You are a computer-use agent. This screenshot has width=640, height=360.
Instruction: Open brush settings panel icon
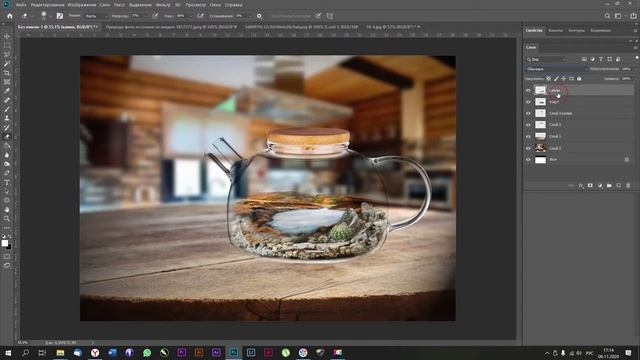tap(60, 16)
